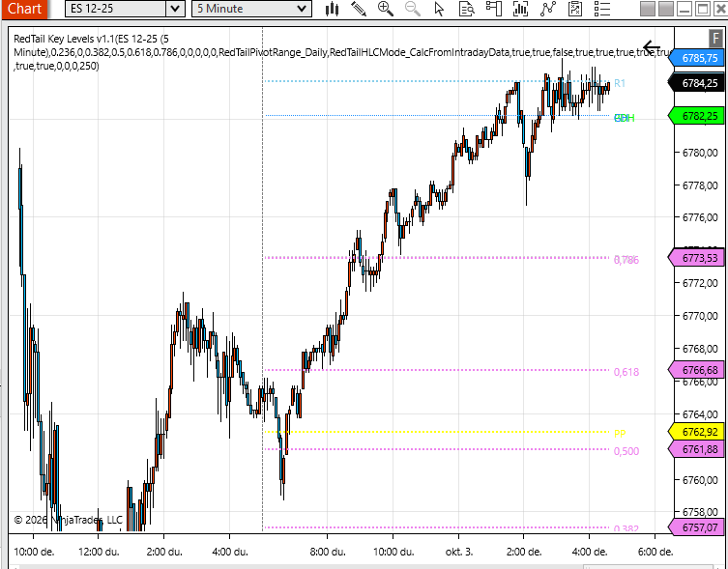Choose the cursor pointer tool
Viewport: 728px width, 569px height.
pos(440,9)
